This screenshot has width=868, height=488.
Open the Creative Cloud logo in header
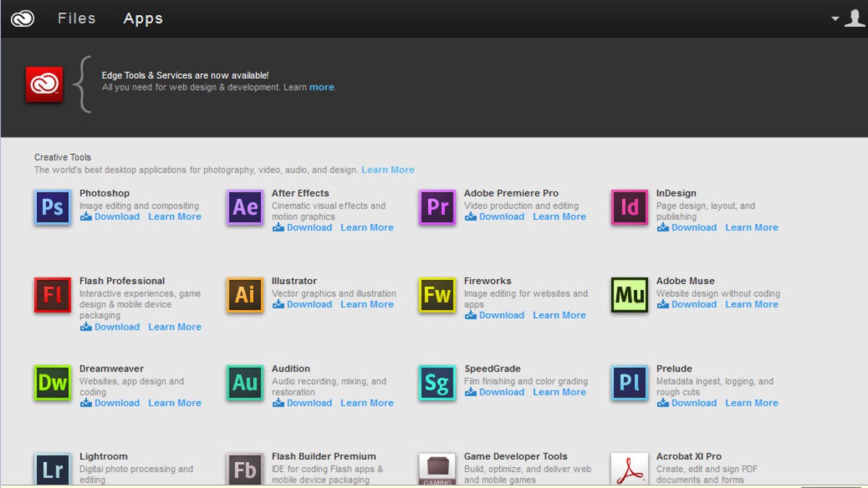tap(22, 19)
